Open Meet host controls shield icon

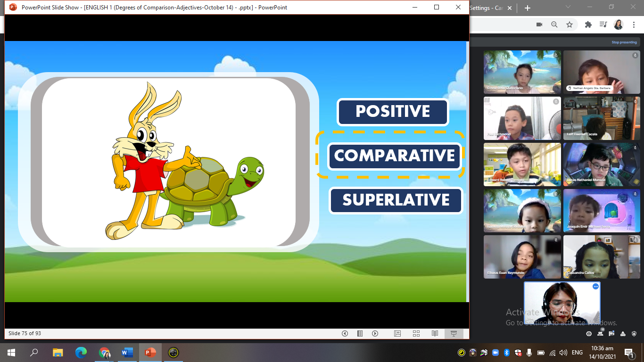point(634,334)
